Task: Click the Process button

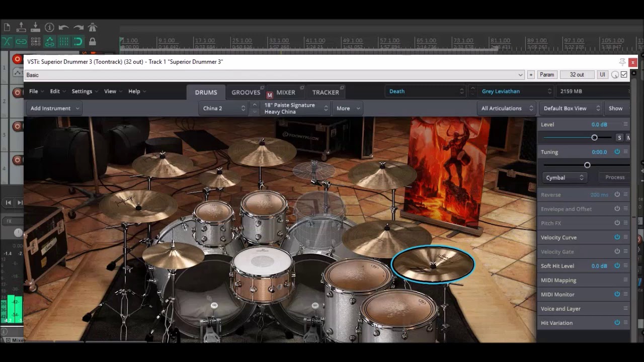Action: pyautogui.click(x=615, y=177)
